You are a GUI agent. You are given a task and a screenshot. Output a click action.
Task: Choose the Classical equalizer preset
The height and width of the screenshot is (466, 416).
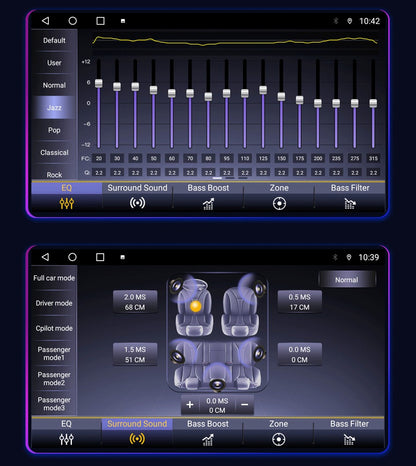(54, 152)
